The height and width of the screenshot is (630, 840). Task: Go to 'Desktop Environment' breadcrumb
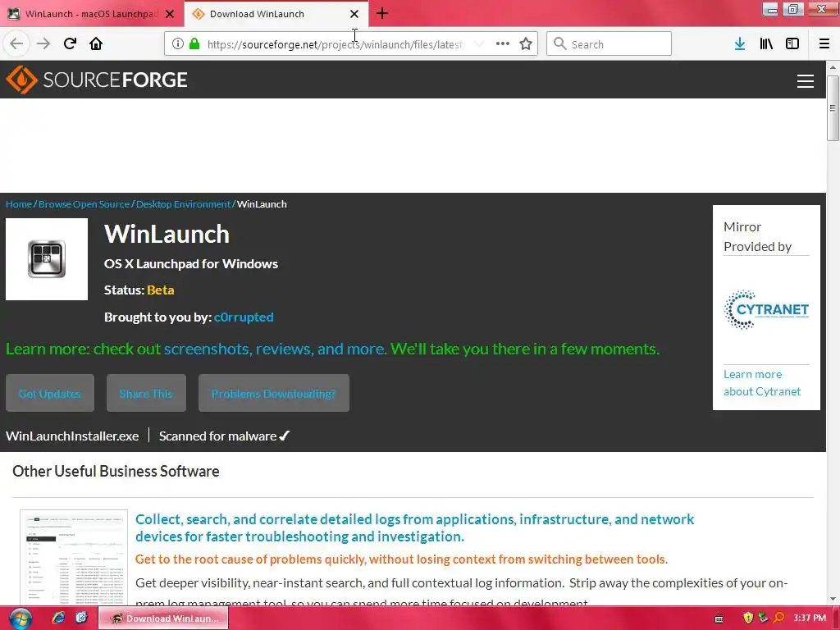point(183,204)
